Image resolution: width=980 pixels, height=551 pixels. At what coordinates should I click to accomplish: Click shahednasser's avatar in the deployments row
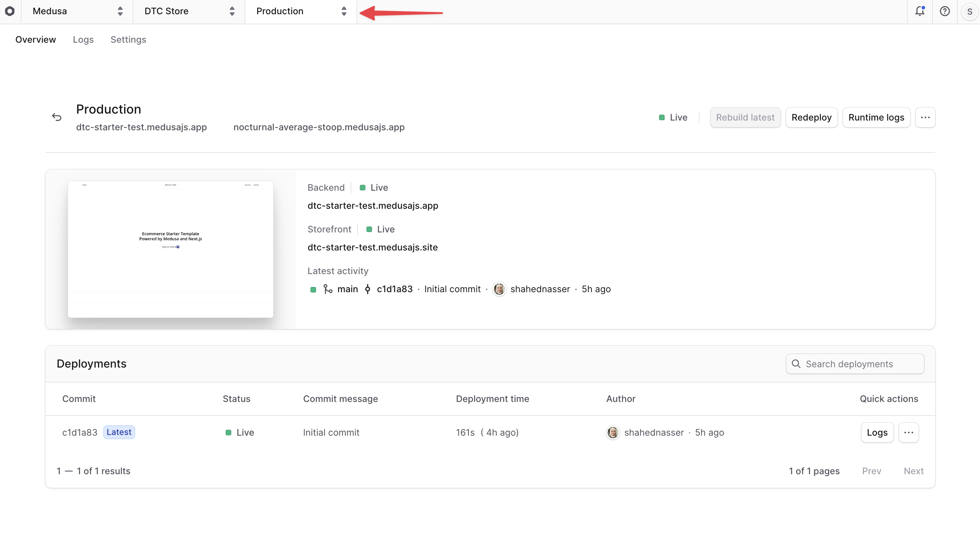pos(613,433)
